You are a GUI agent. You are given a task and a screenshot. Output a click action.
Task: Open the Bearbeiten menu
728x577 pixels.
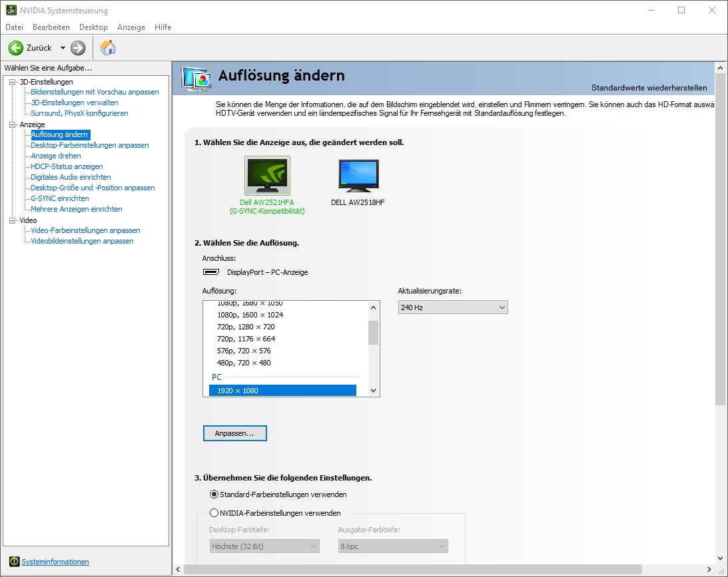[x=51, y=27]
